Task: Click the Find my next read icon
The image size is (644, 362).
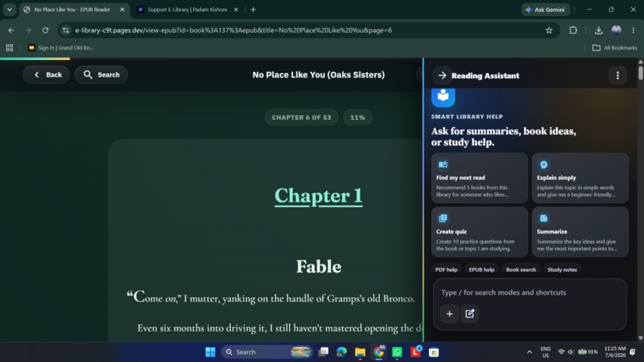Action: (x=443, y=165)
